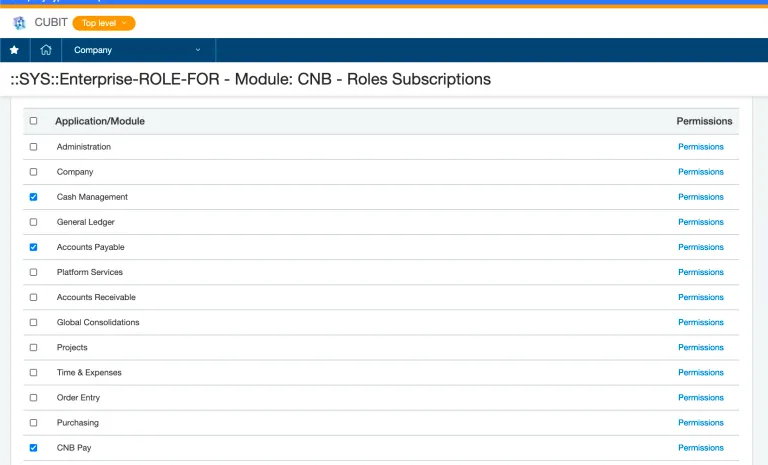Go to home via the house icon
Image resolution: width=768 pixels, height=465 pixels.
46,50
